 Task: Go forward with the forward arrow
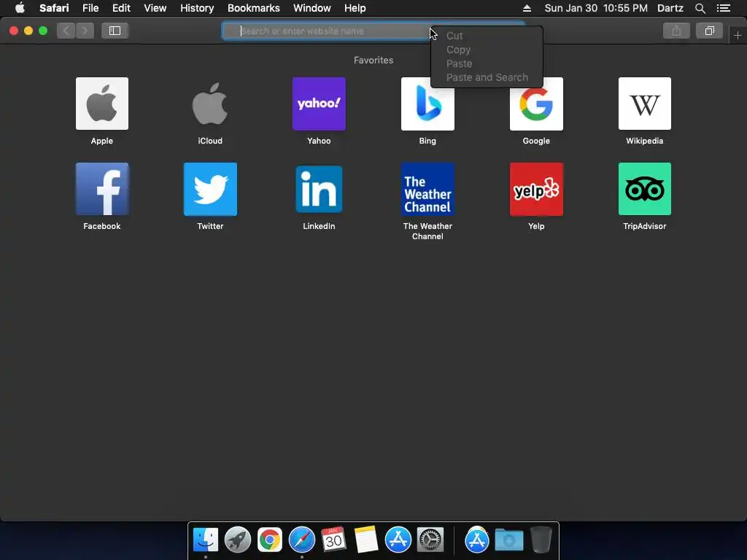85,31
